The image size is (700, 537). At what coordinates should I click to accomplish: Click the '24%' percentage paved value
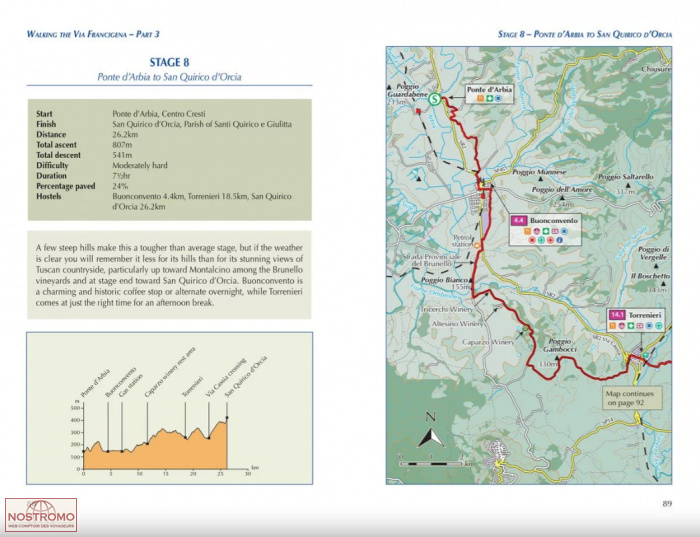(120, 186)
